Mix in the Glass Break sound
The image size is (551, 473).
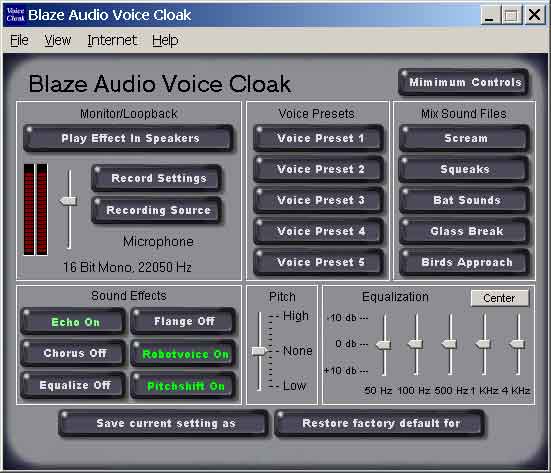click(x=464, y=231)
